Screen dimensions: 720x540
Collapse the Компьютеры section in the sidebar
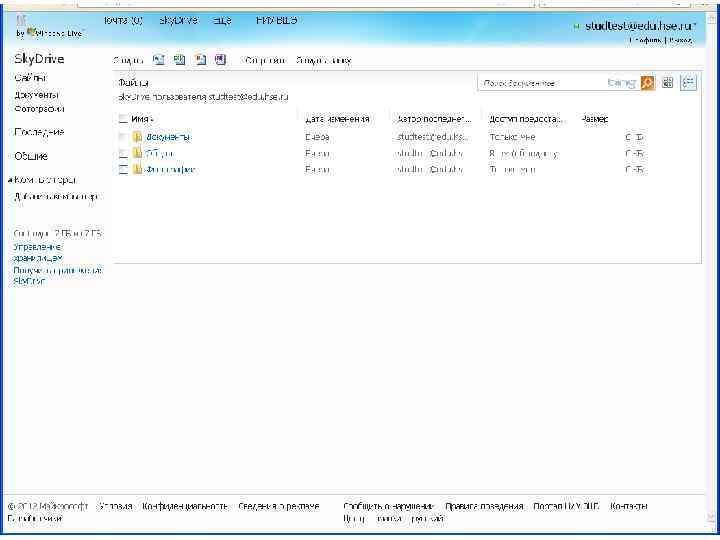(10, 180)
